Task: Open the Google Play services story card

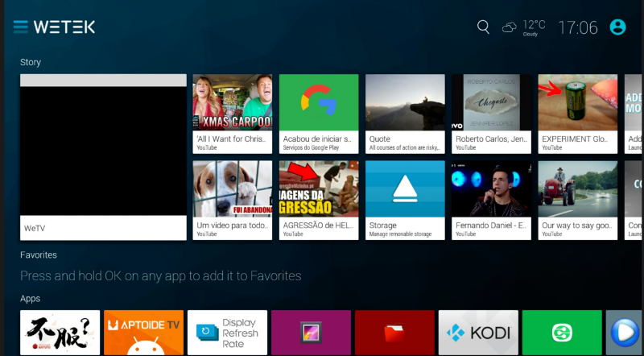Action: 319,113
